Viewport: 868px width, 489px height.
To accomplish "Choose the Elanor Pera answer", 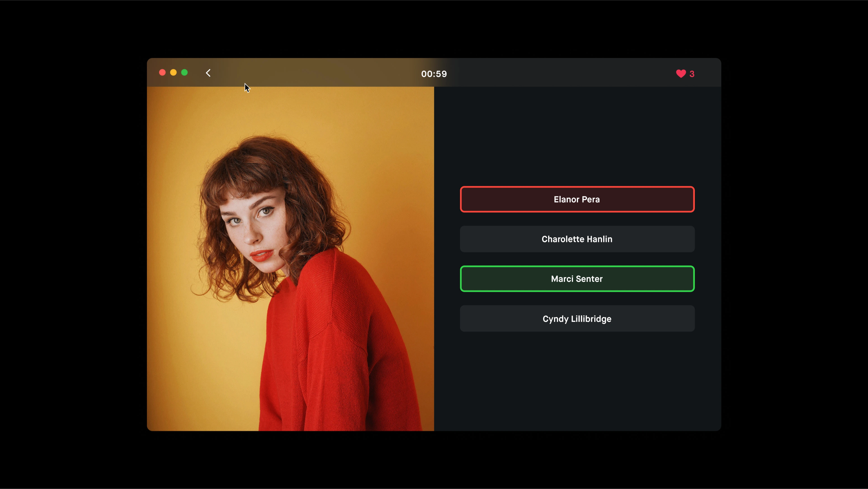I will coord(577,199).
